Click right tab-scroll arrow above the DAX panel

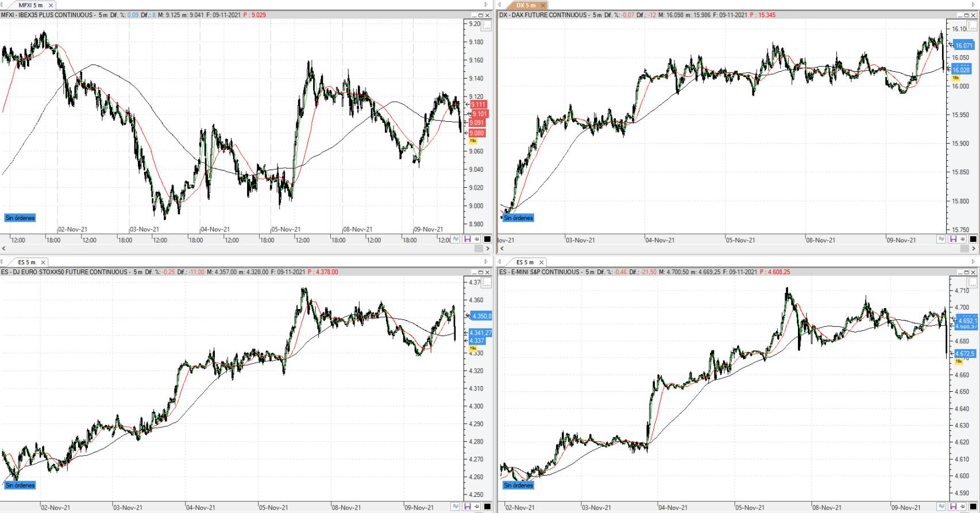click(x=975, y=5)
